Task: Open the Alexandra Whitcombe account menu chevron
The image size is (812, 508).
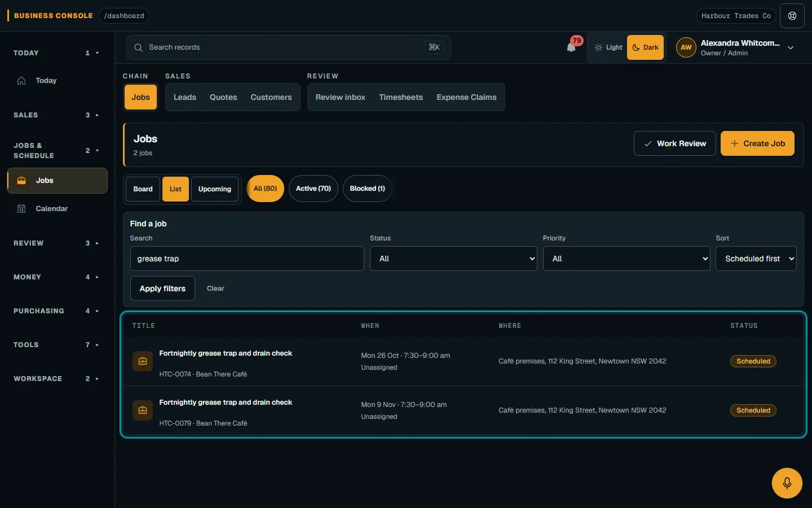Action: 791,48
